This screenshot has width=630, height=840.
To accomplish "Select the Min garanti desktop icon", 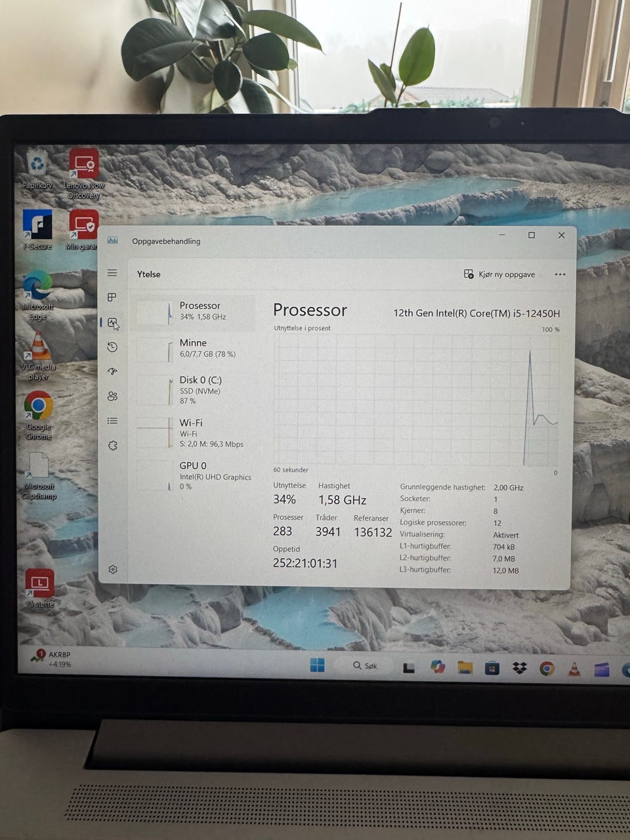I will [82, 230].
